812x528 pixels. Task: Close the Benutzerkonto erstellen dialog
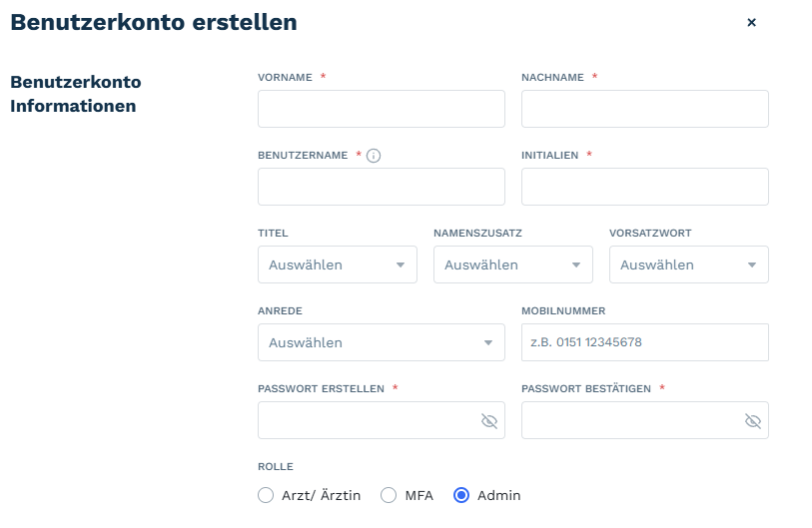tap(751, 22)
